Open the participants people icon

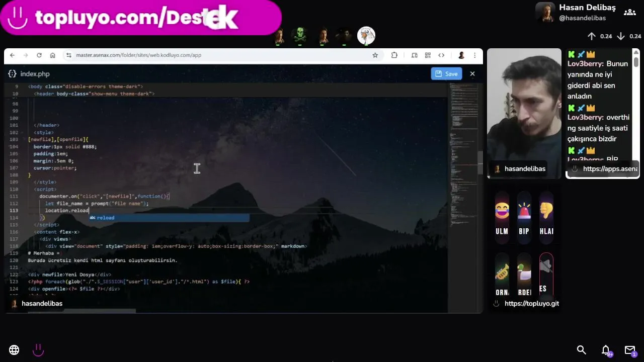pyautogui.click(x=629, y=12)
